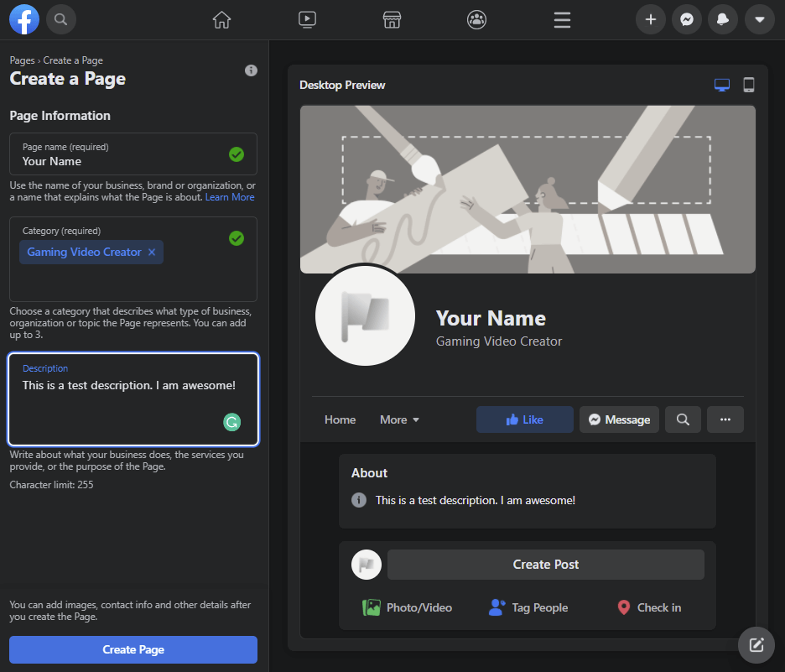Image resolution: width=785 pixels, height=672 pixels.
Task: Click the Grammarly icon in Description box
Action: pos(231,422)
